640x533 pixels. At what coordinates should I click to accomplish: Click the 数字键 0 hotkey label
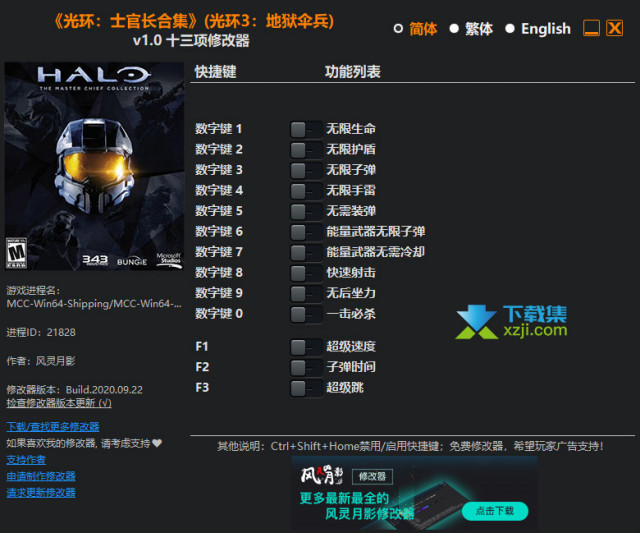click(x=219, y=313)
